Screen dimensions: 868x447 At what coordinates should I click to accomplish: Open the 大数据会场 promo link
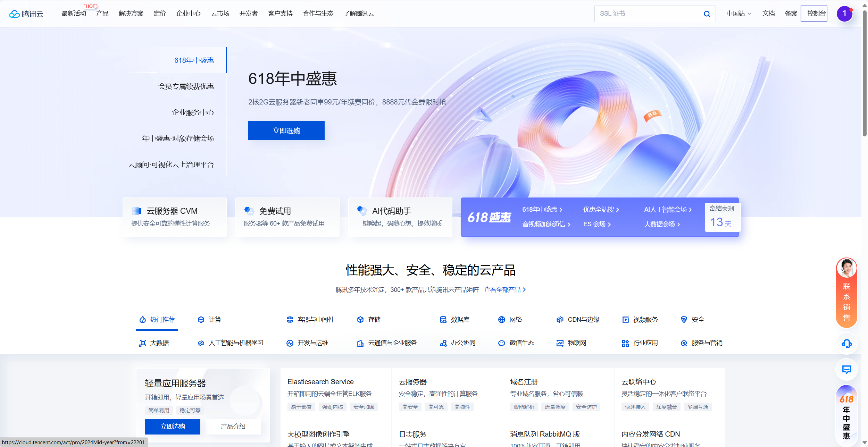pyautogui.click(x=662, y=224)
